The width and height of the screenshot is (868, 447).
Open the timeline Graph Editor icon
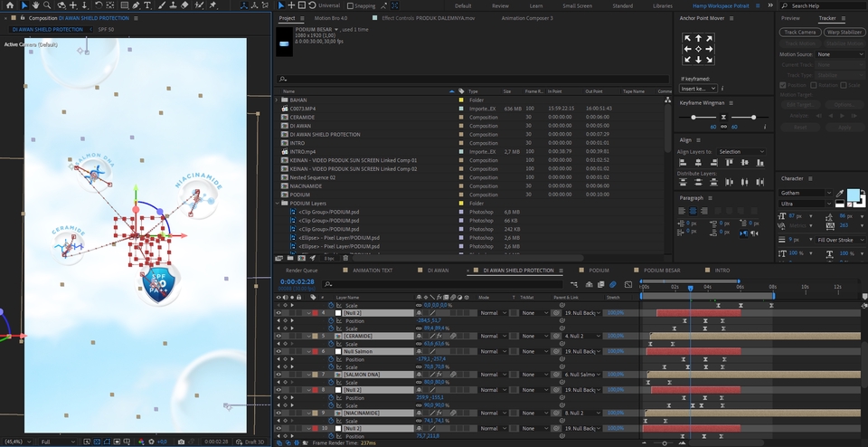pos(628,284)
